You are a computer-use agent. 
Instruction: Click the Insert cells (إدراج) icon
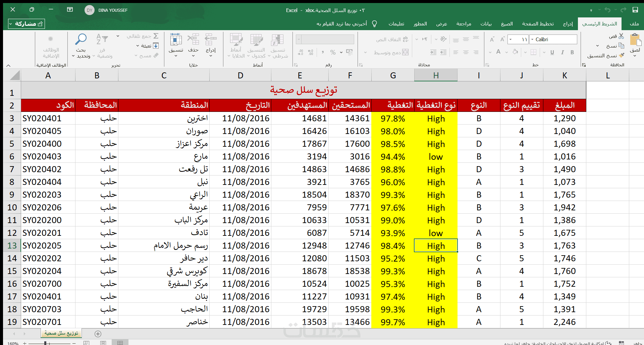click(211, 40)
